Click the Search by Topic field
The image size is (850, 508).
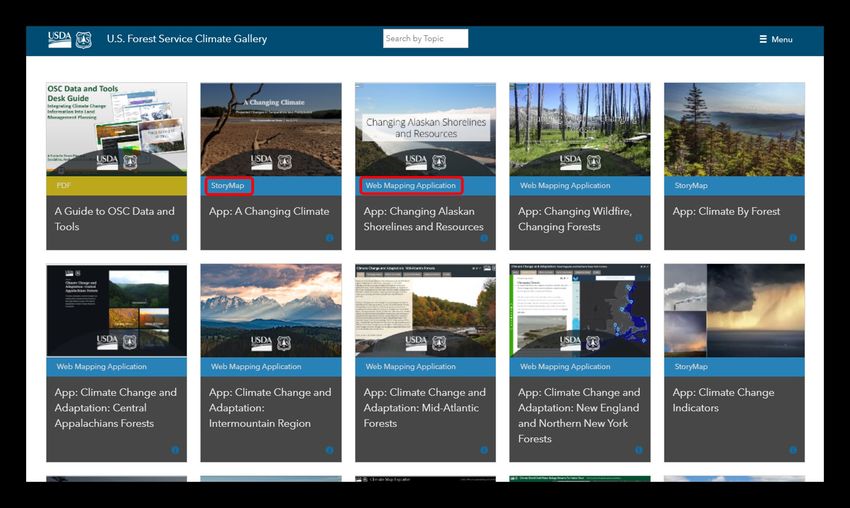(426, 38)
